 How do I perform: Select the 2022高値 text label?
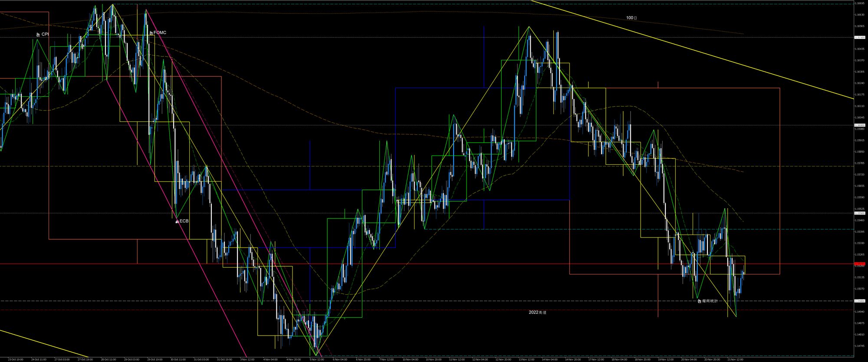[x=537, y=312]
